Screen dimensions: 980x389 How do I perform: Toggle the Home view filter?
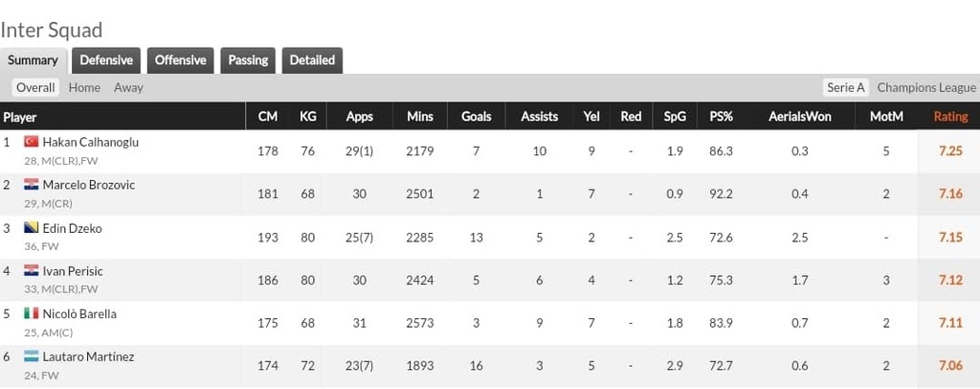[84, 87]
